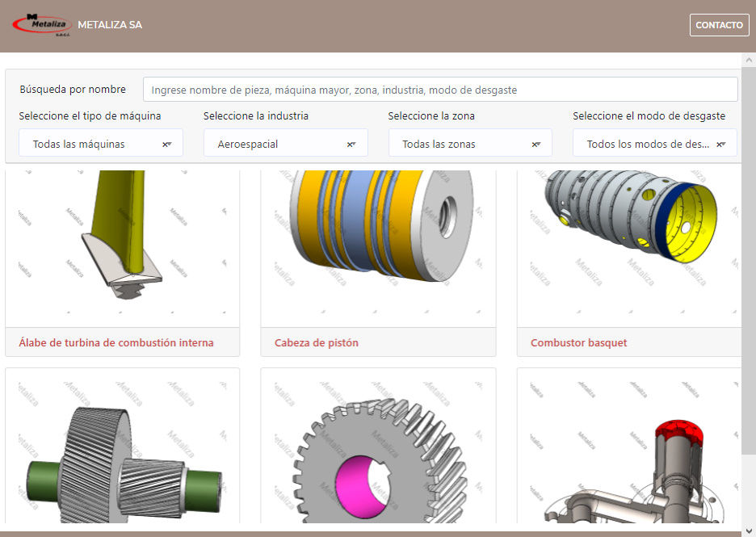Open the METALIZA SA home link
This screenshot has height=537, width=756.
(110, 25)
